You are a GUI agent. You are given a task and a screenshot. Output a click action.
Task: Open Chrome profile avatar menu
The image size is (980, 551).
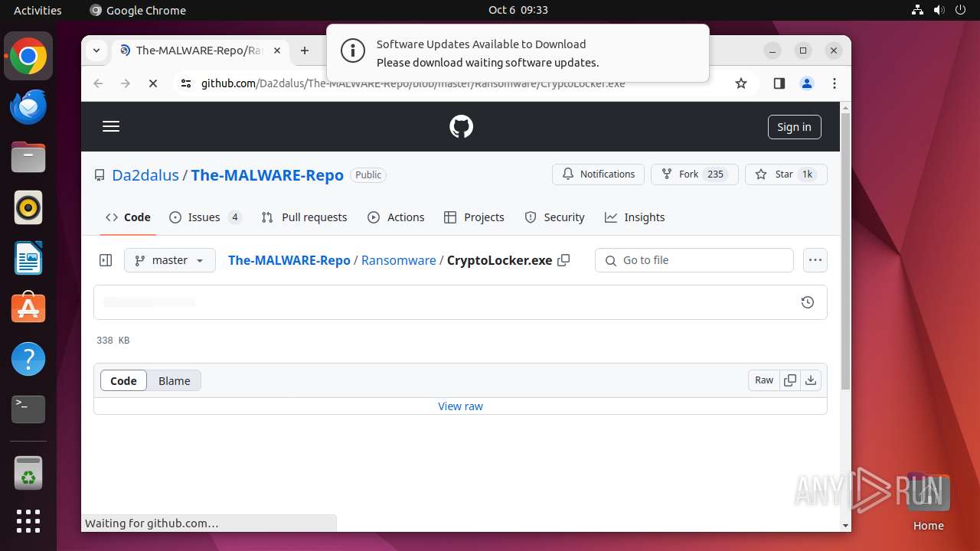[806, 83]
